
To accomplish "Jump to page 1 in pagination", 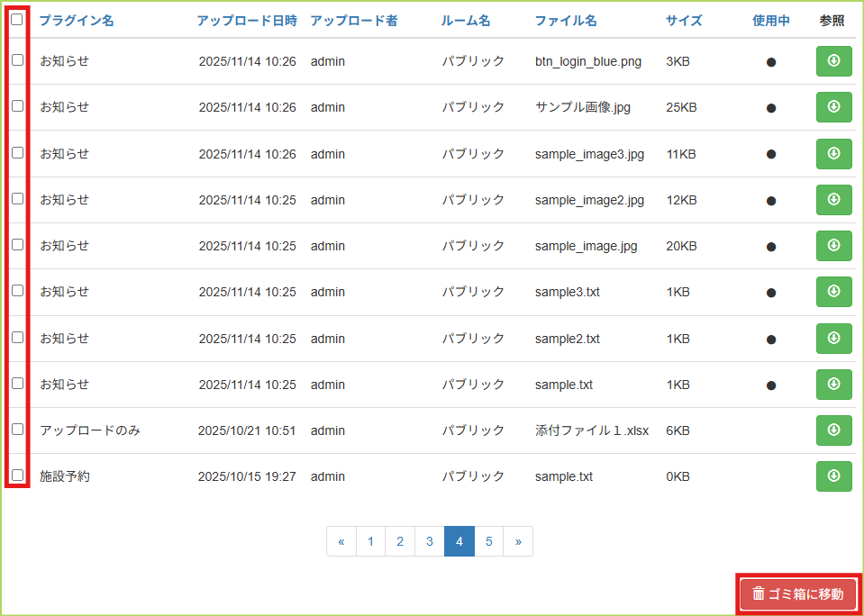I will [370, 541].
